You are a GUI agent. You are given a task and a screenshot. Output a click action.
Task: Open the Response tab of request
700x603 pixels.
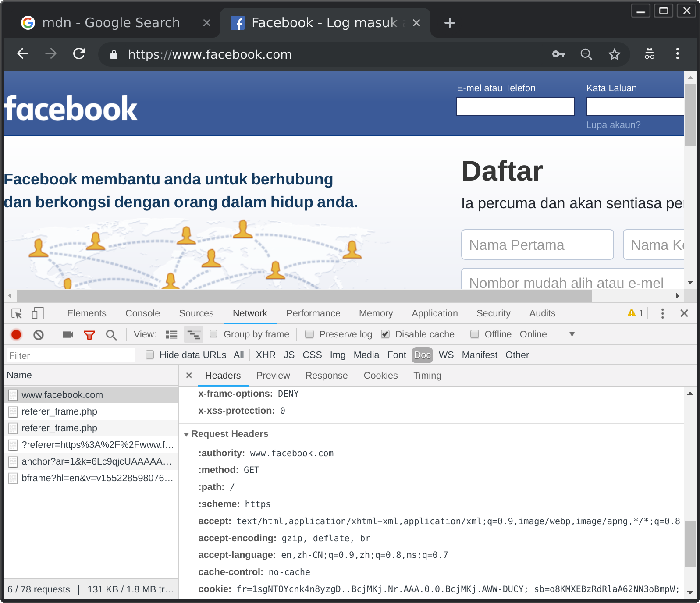tap(327, 376)
